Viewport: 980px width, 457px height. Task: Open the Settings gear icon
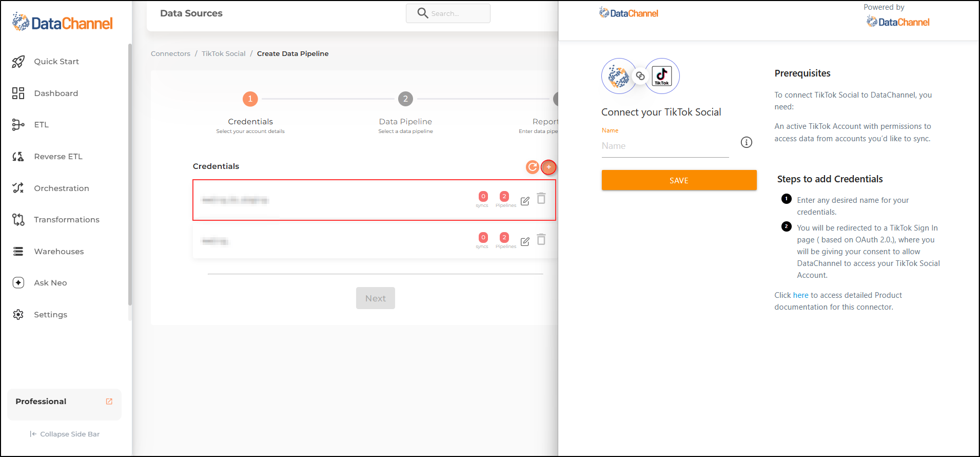pyautogui.click(x=18, y=315)
